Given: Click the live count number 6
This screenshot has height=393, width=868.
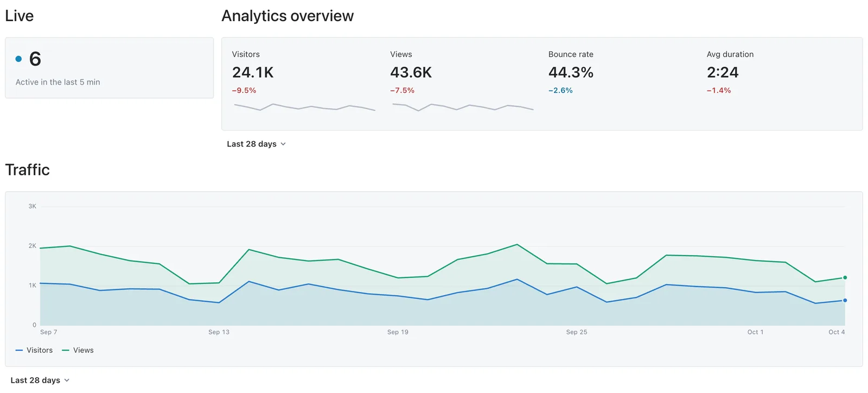Looking at the screenshot, I should pyautogui.click(x=35, y=59).
